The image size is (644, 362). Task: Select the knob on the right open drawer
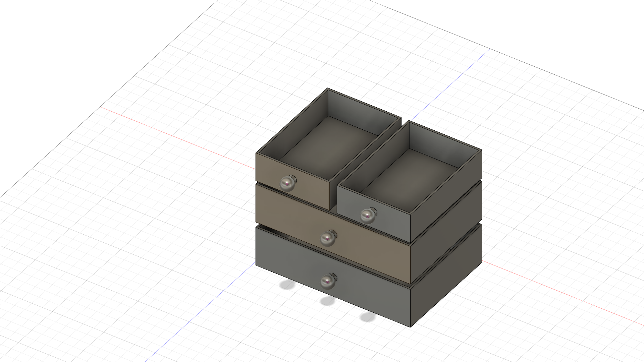[368, 215]
